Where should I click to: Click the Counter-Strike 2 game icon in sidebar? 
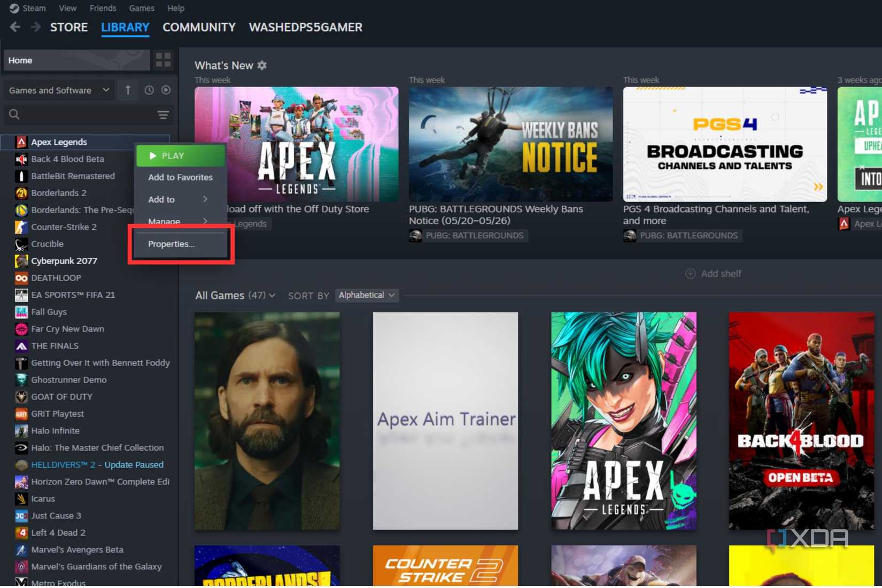point(21,227)
